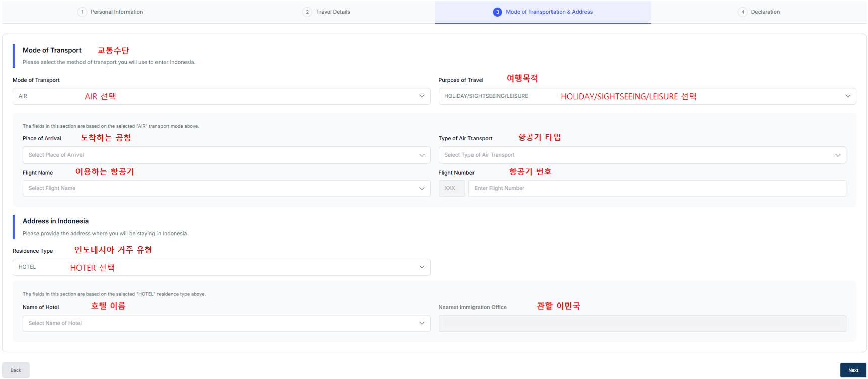Expand Type of Air Transport chevron
Screen dimensions: 868x379
pos(838,155)
